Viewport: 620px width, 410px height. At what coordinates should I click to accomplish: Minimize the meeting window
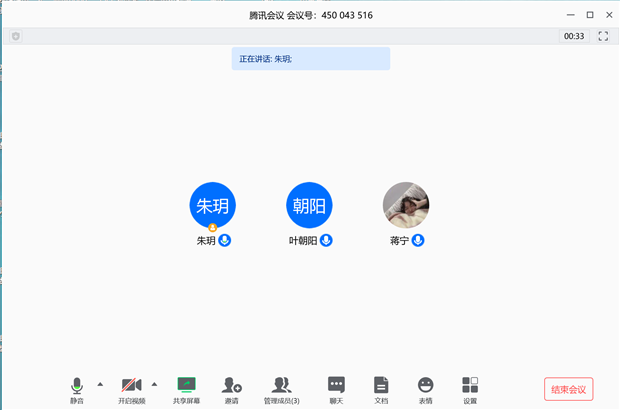[571, 15]
